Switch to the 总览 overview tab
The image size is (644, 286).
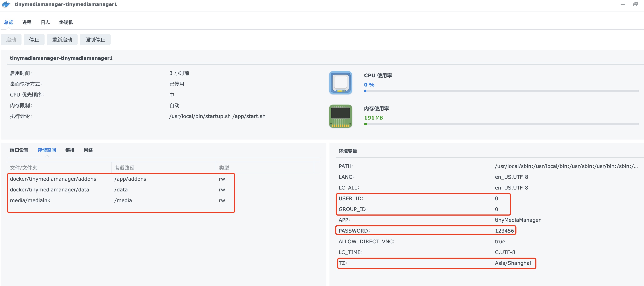tap(8, 22)
